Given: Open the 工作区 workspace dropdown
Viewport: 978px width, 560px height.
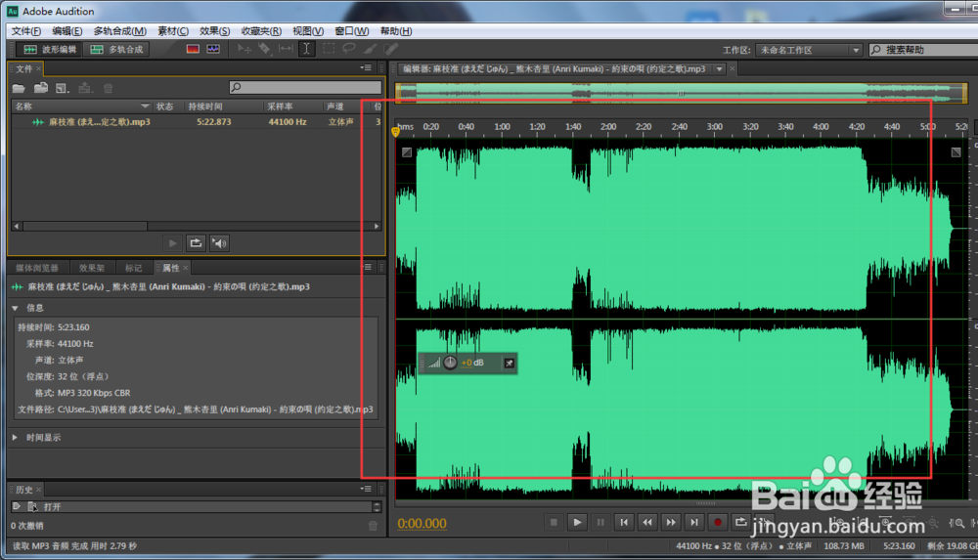Looking at the screenshot, I should pyautogui.click(x=809, y=50).
